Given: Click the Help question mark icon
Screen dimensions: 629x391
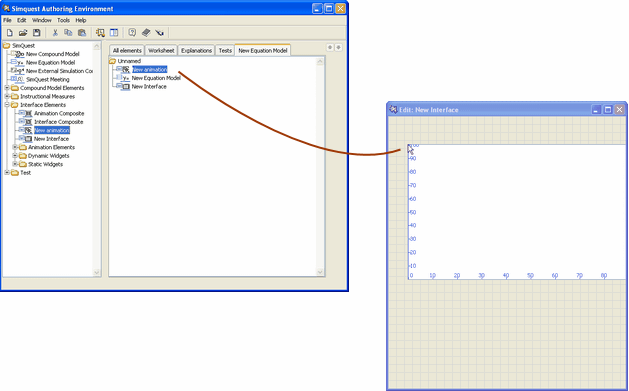Looking at the screenshot, I should (x=132, y=32).
